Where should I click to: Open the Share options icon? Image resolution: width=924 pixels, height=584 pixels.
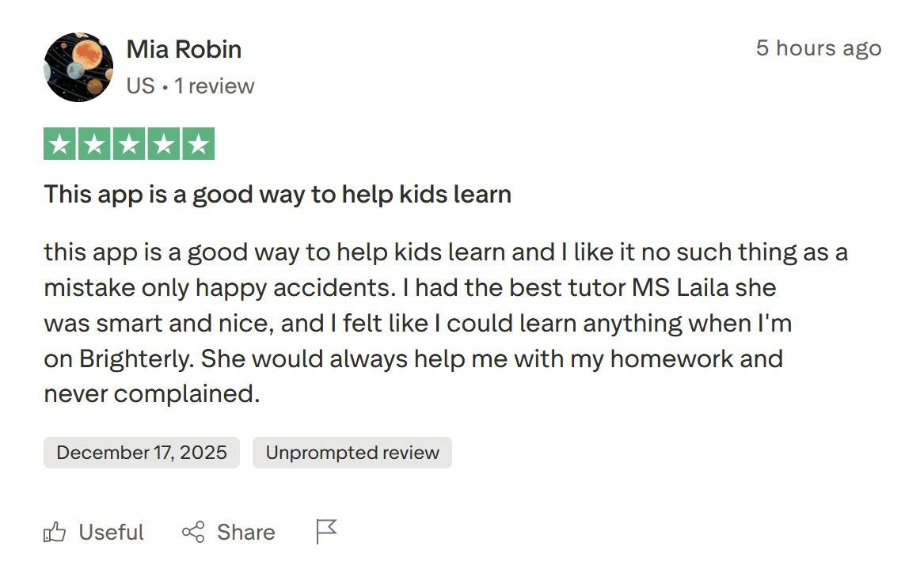tap(192, 532)
